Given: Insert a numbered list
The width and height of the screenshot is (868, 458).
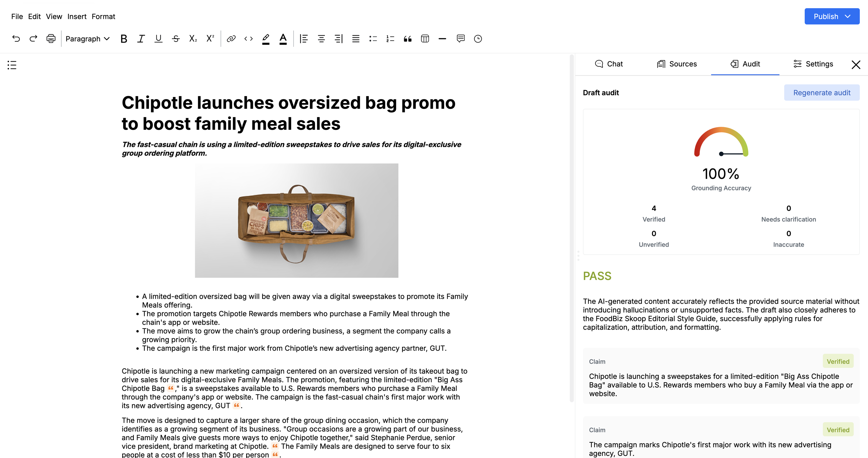Looking at the screenshot, I should (391, 39).
